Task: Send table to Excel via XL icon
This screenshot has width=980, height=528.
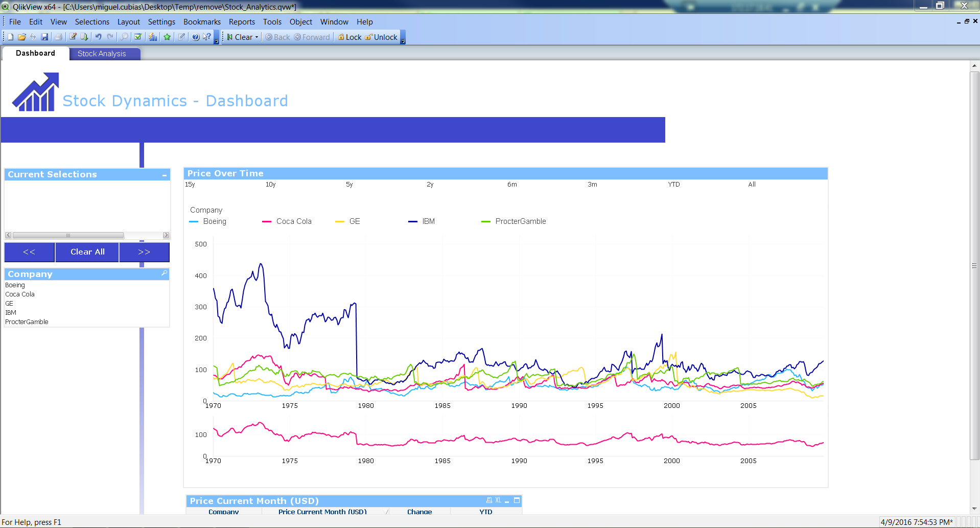Action: 498,500
